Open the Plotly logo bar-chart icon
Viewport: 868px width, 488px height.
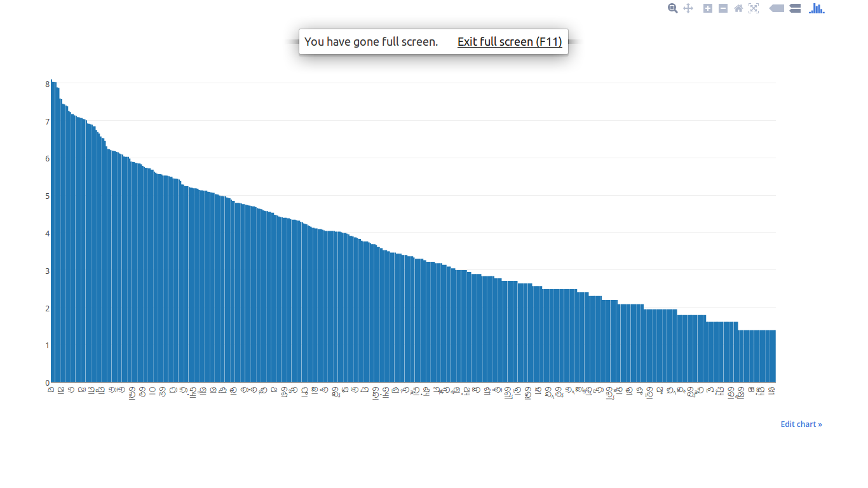(x=817, y=8)
